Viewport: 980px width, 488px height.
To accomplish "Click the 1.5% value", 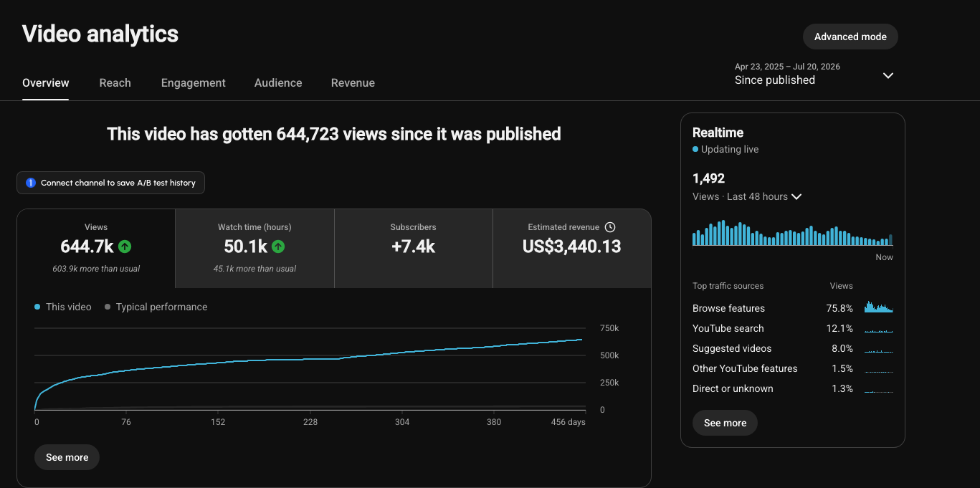I will point(842,368).
